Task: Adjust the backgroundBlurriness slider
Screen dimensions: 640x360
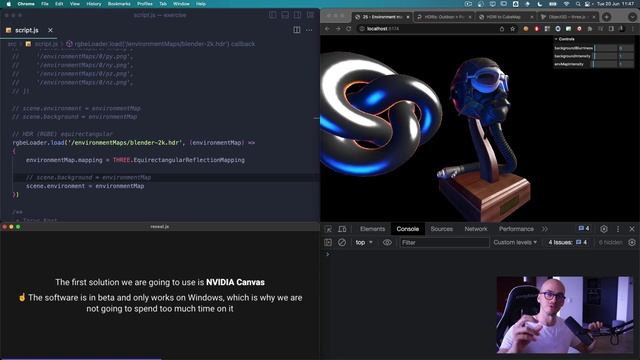Action: click(x=605, y=48)
